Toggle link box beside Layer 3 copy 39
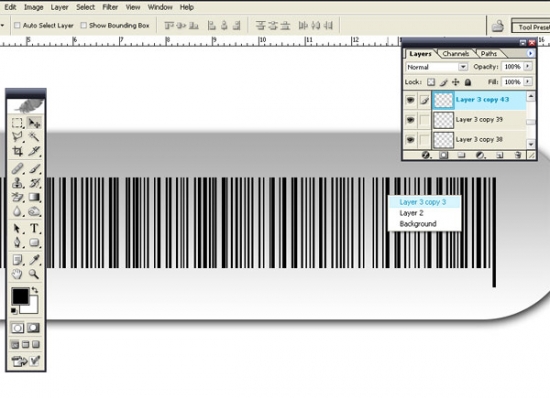Image resolution: width=550 pixels, height=398 pixels. tap(424, 120)
